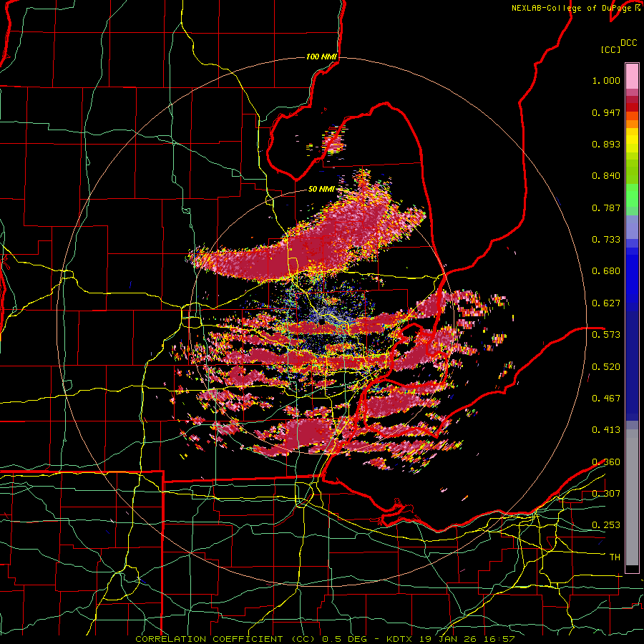
Task: Click the 0.893 legend value
Action: (x=606, y=144)
